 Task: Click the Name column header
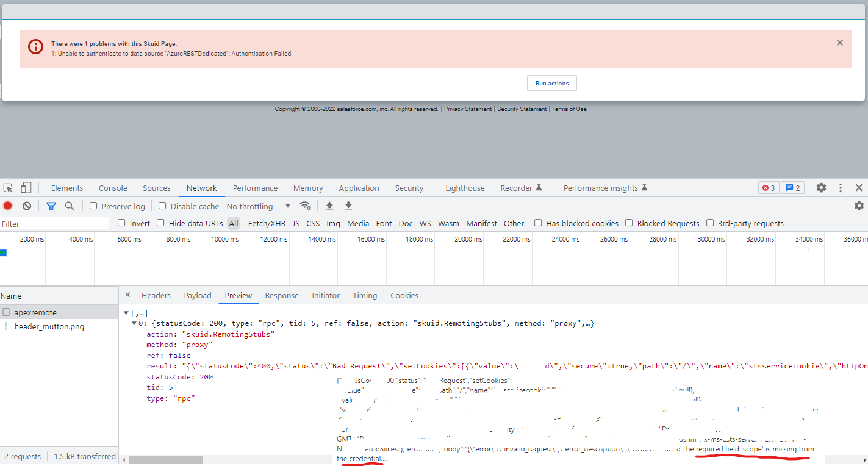59,296
